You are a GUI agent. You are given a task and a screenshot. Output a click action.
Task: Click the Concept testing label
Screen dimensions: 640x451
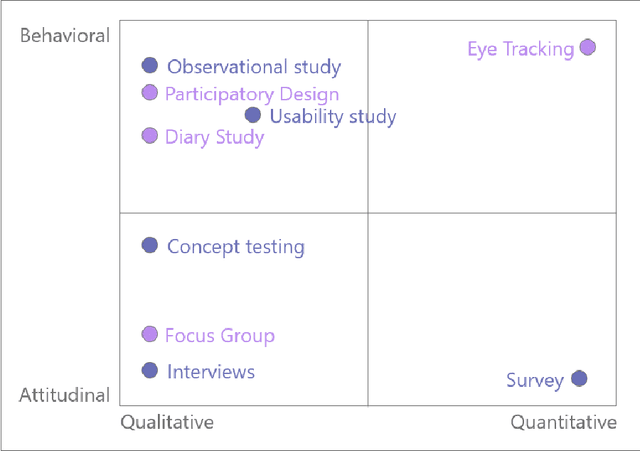click(236, 247)
